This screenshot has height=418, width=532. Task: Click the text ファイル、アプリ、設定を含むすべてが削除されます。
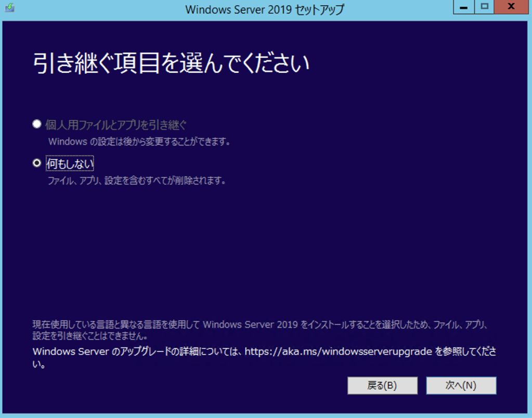[x=137, y=180]
